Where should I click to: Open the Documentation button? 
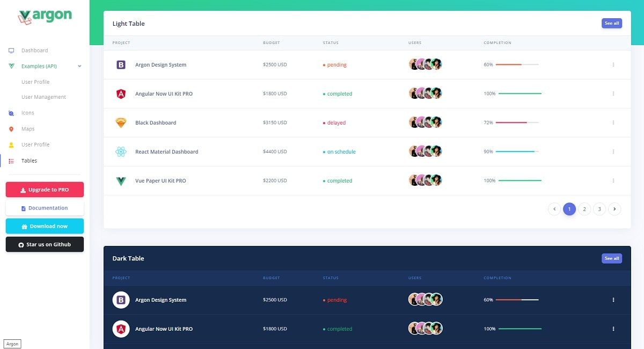tap(45, 208)
